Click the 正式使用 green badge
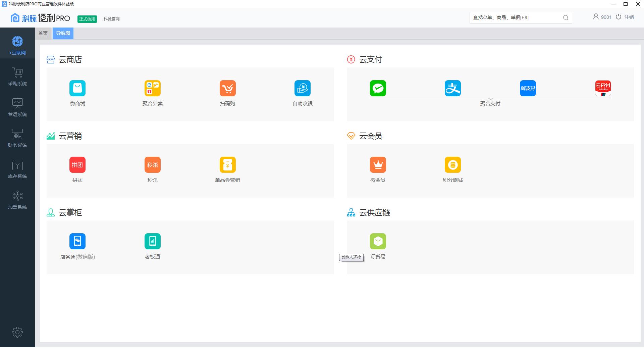The width and height of the screenshot is (644, 349). coord(87,19)
